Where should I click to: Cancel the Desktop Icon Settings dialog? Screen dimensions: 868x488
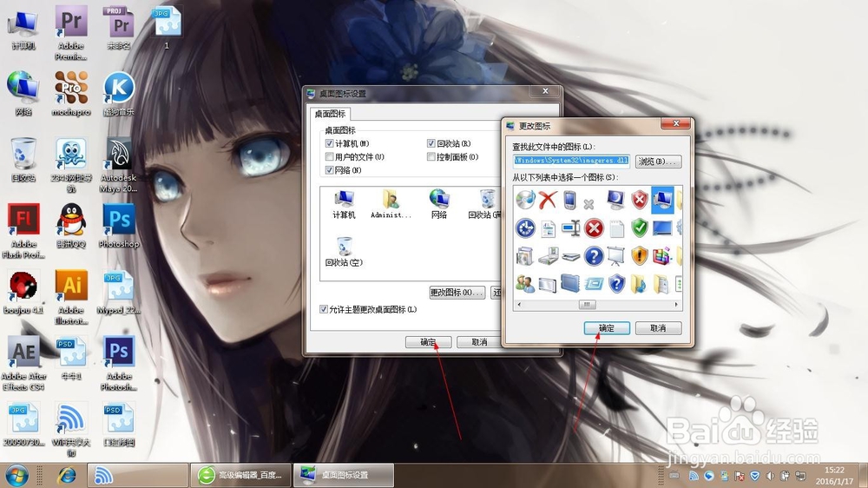coord(479,342)
